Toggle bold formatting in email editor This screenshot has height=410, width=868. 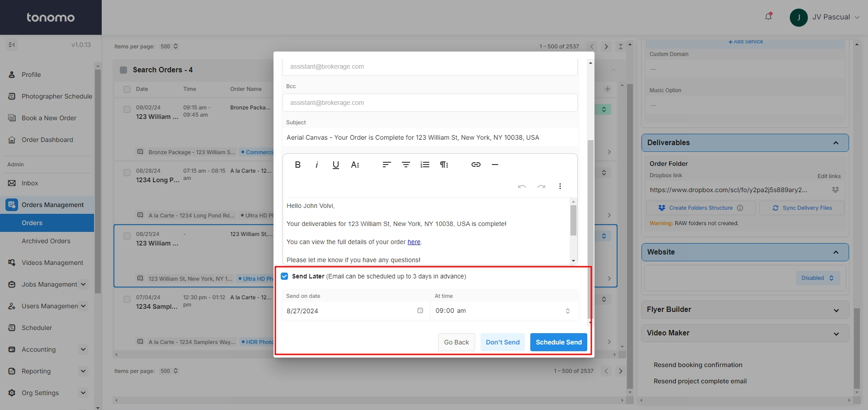297,165
